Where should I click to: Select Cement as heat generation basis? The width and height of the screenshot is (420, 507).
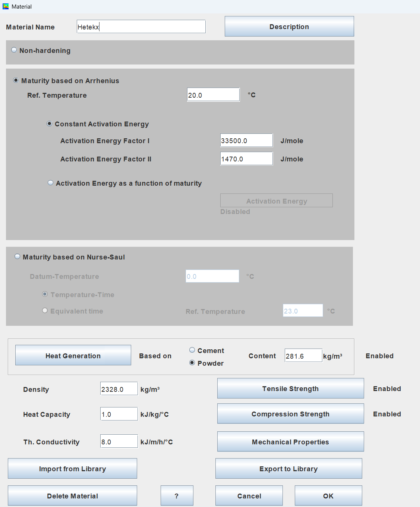192,350
